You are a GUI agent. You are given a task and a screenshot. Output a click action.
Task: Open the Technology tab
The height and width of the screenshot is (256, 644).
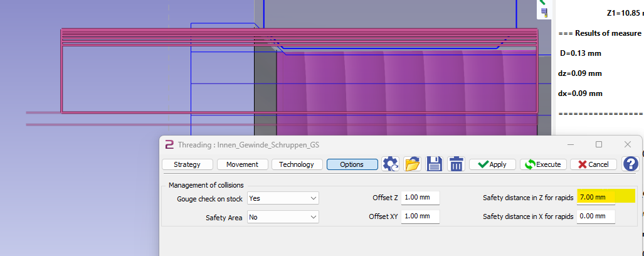tap(297, 164)
